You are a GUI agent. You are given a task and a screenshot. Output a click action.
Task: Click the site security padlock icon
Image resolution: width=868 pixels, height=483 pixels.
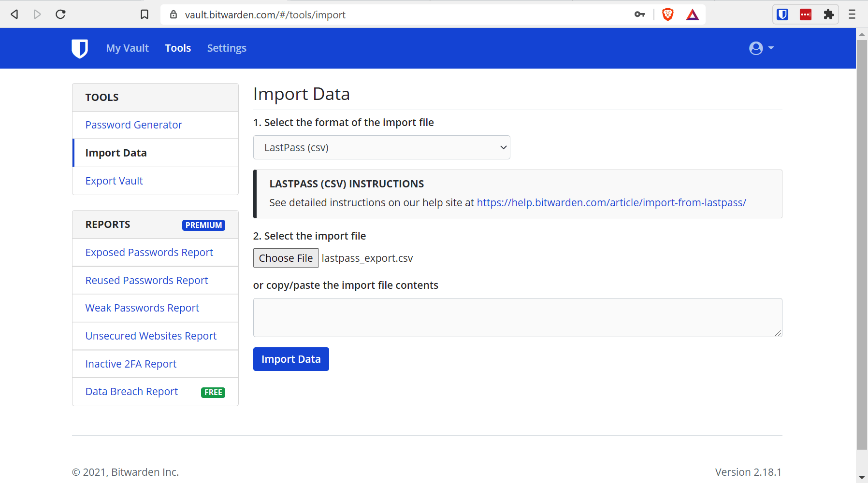click(174, 14)
